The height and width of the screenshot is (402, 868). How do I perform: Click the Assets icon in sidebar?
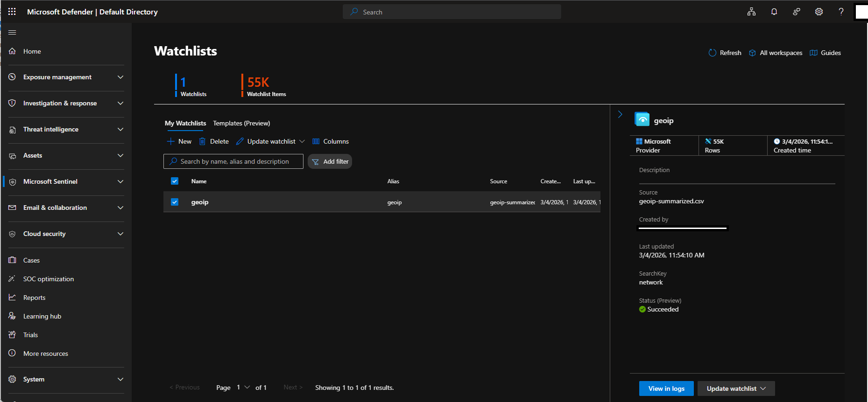click(x=12, y=155)
